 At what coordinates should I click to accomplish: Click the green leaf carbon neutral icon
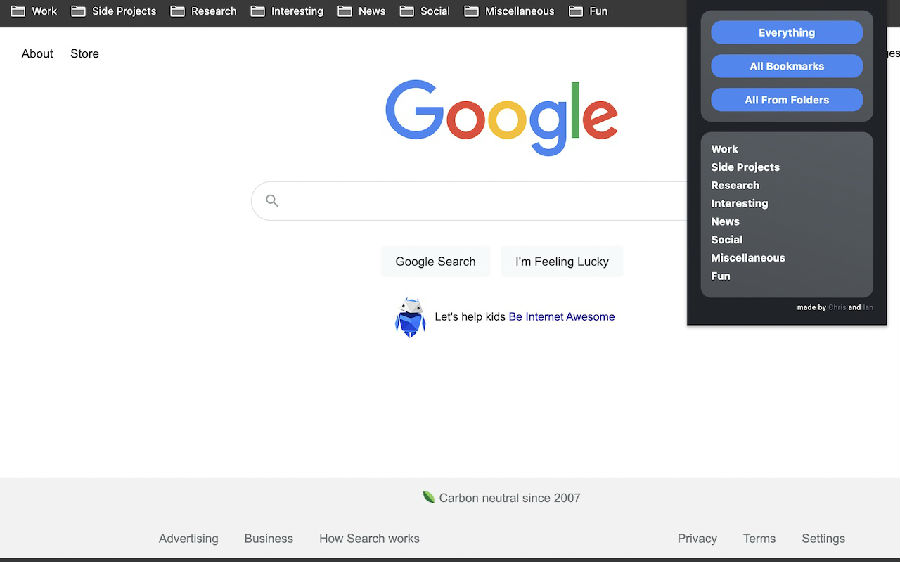click(428, 498)
